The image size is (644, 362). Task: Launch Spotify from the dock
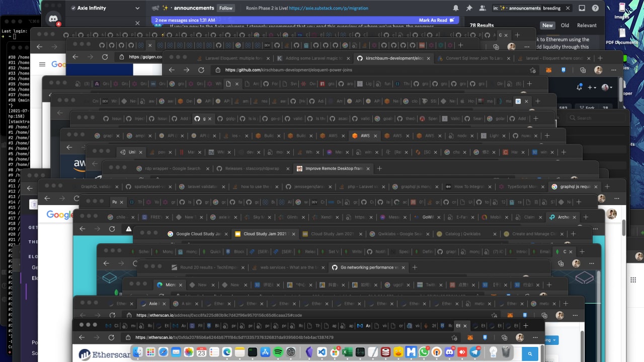click(278, 352)
